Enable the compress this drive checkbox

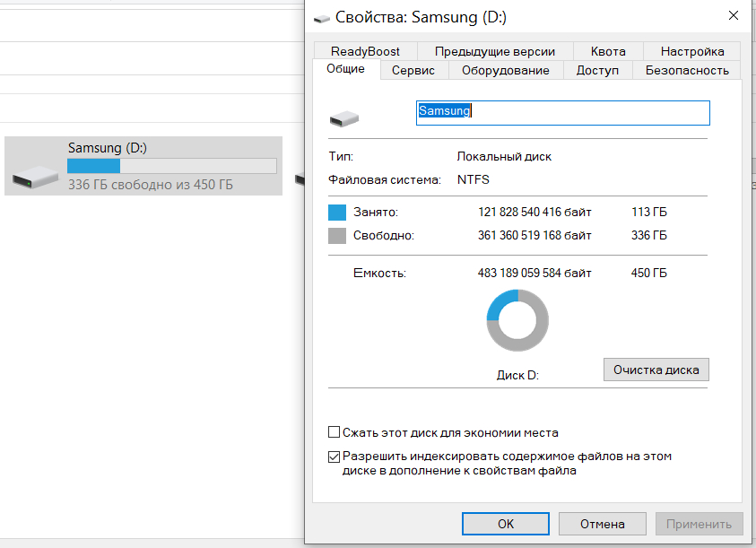335,432
